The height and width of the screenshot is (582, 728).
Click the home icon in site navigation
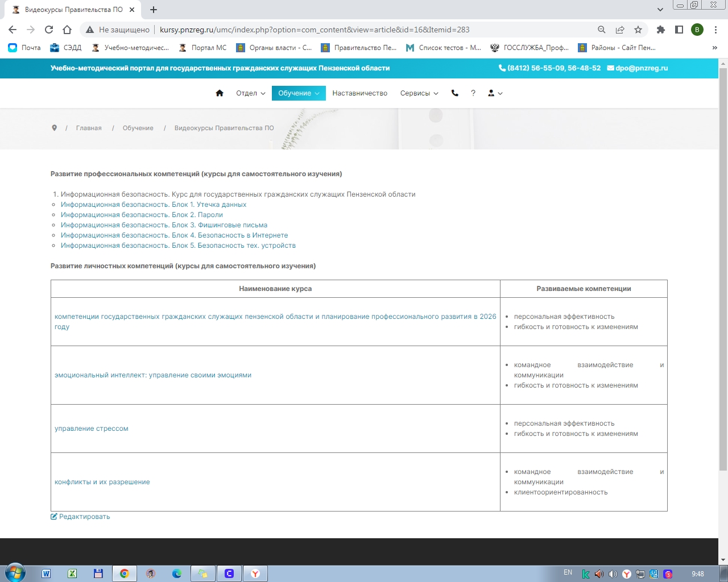tap(220, 93)
